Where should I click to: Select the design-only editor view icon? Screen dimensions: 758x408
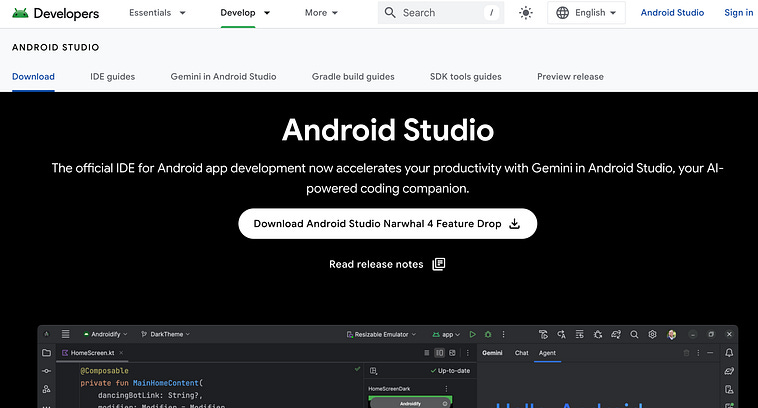[x=452, y=353]
